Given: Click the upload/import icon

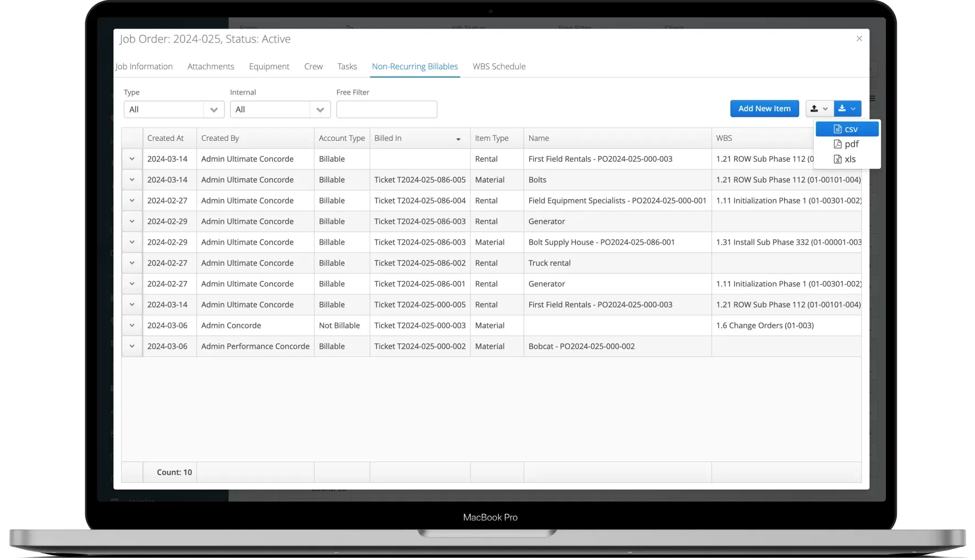Looking at the screenshot, I should (815, 108).
